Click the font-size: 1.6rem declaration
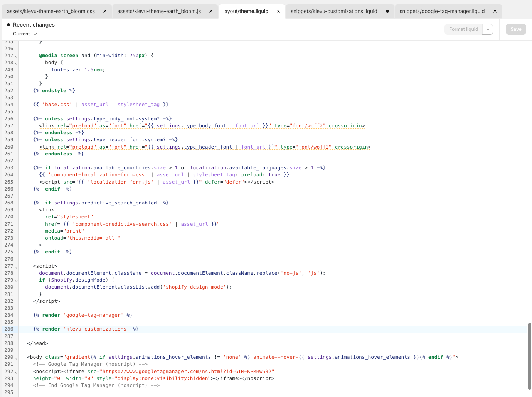The width and height of the screenshot is (532, 397). coord(78,70)
